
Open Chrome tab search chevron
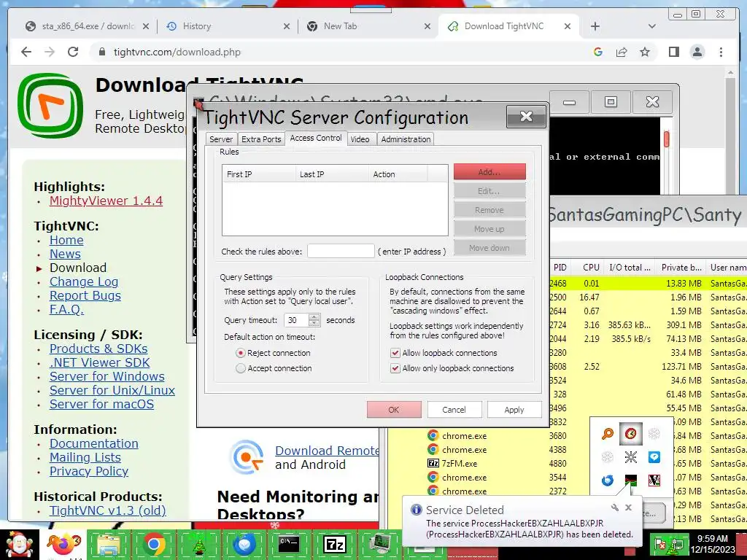(651, 26)
